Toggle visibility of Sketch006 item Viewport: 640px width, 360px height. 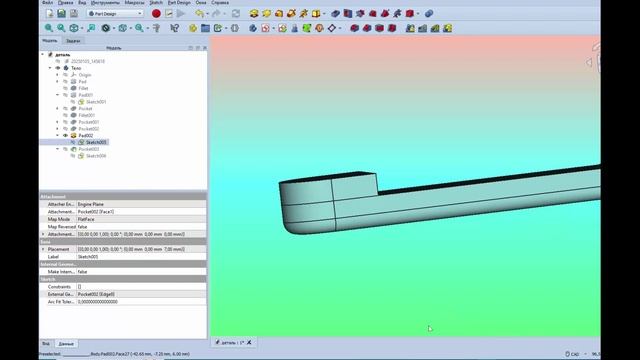73,156
